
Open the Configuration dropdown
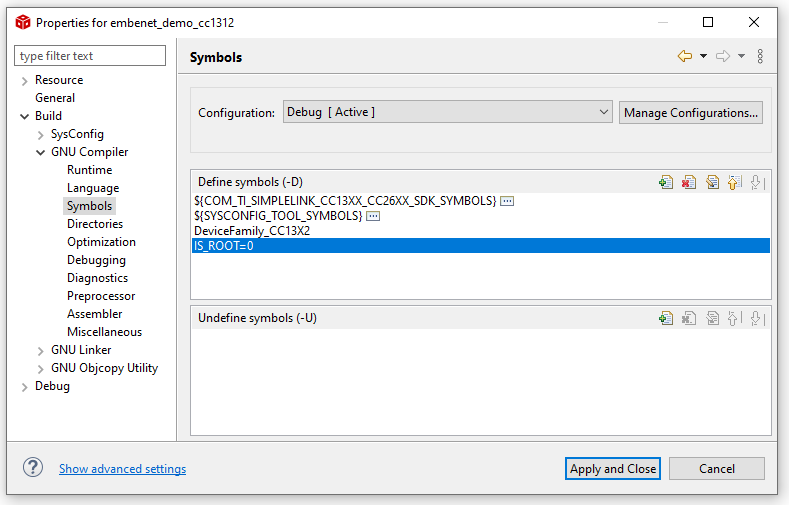point(447,112)
